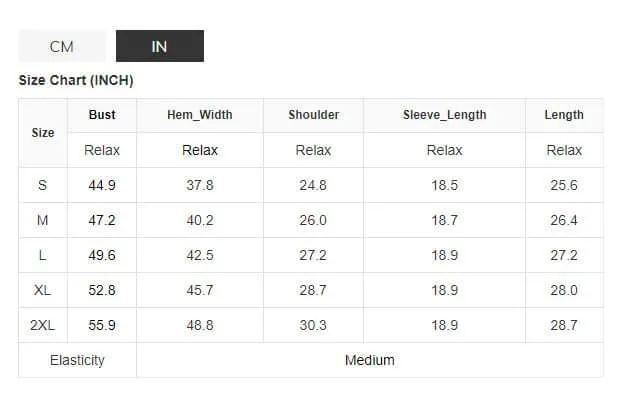Screen dimensions: 642x395
Task: Click the Size header cell
Action: pyautogui.click(x=43, y=133)
